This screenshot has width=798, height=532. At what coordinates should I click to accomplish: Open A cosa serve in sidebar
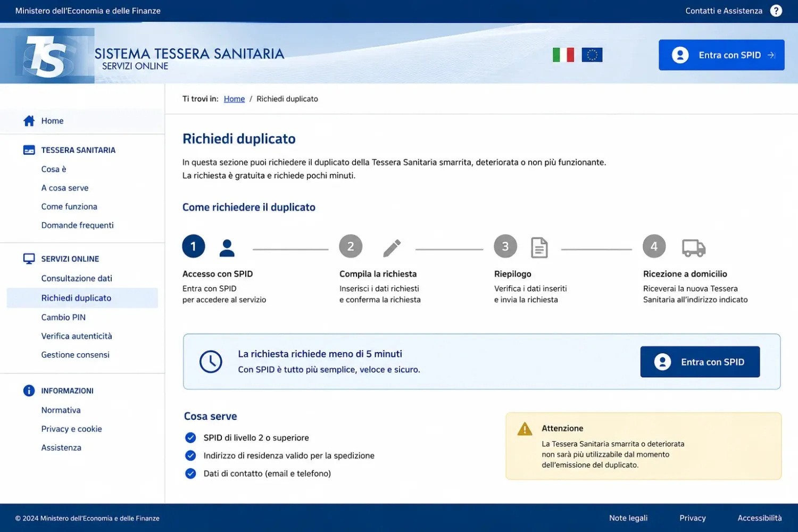click(65, 188)
